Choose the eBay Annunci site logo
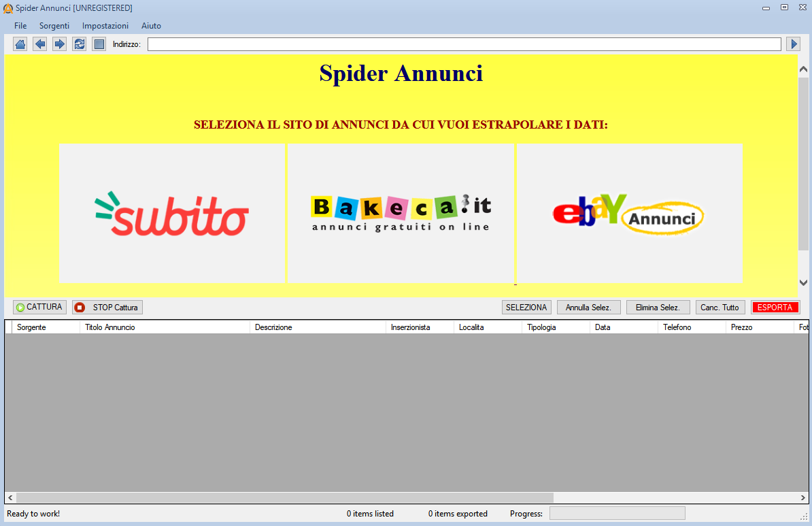The width and height of the screenshot is (812, 526). [629, 213]
